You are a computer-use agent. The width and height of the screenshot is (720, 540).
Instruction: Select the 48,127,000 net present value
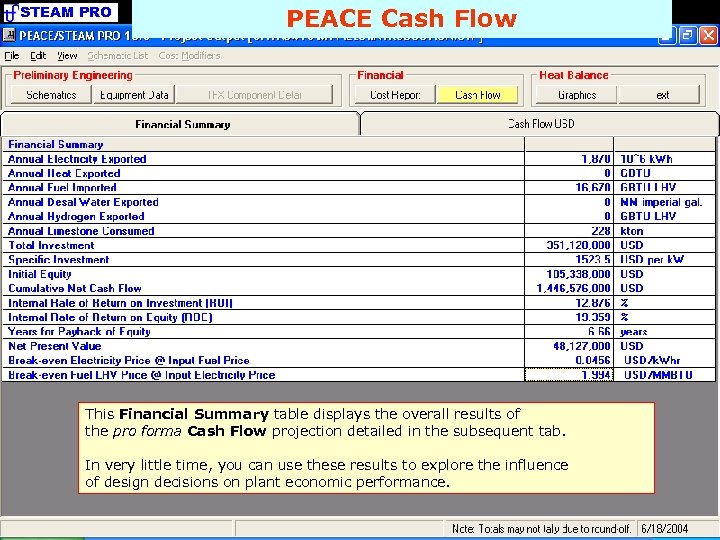(x=569, y=346)
